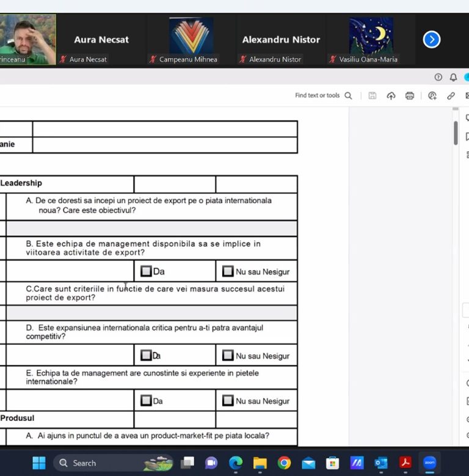
Task: Open Adobe Acrobat from the taskbar
Action: 405,463
